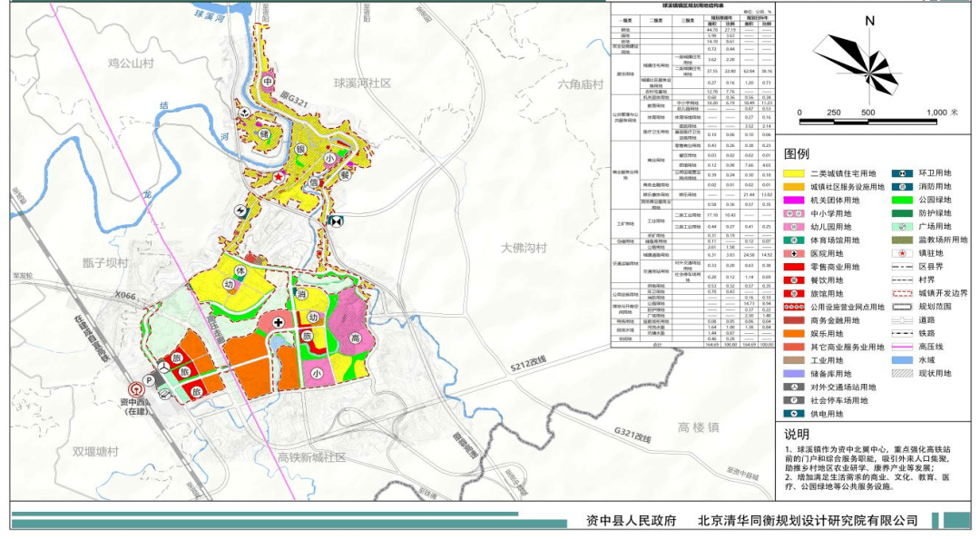This screenshot has height=539, width=980.
Task: Click the hospital cross marker on the map
Action: click(279, 323)
